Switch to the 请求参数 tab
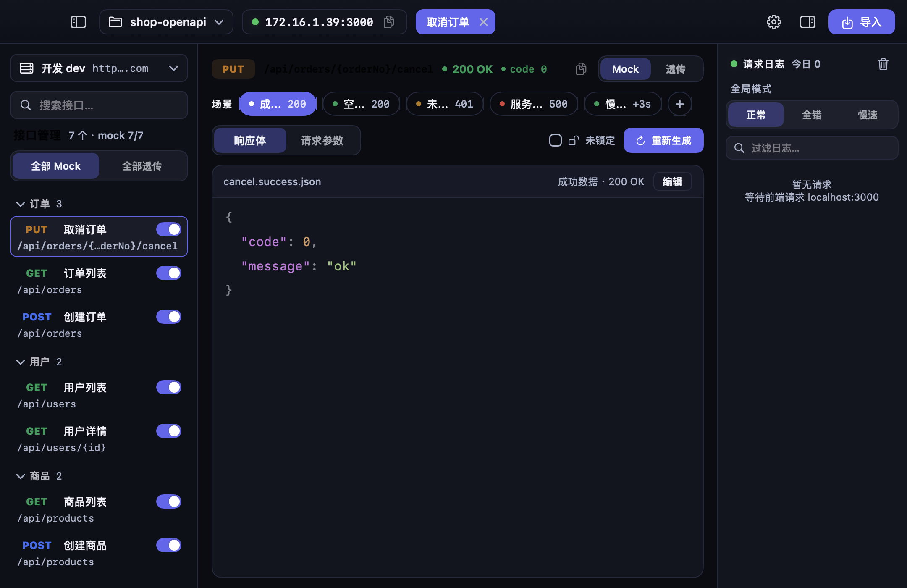 point(322,140)
